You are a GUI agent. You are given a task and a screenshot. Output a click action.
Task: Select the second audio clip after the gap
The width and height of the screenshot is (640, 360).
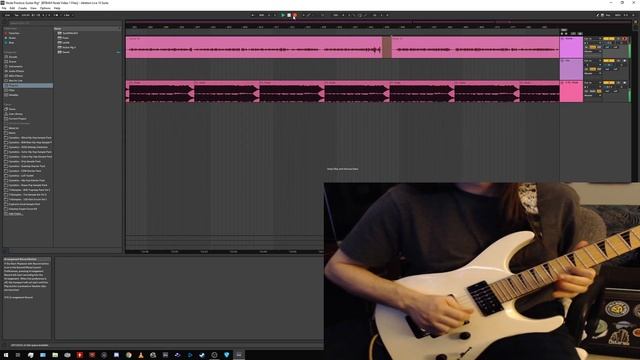[x=476, y=47]
